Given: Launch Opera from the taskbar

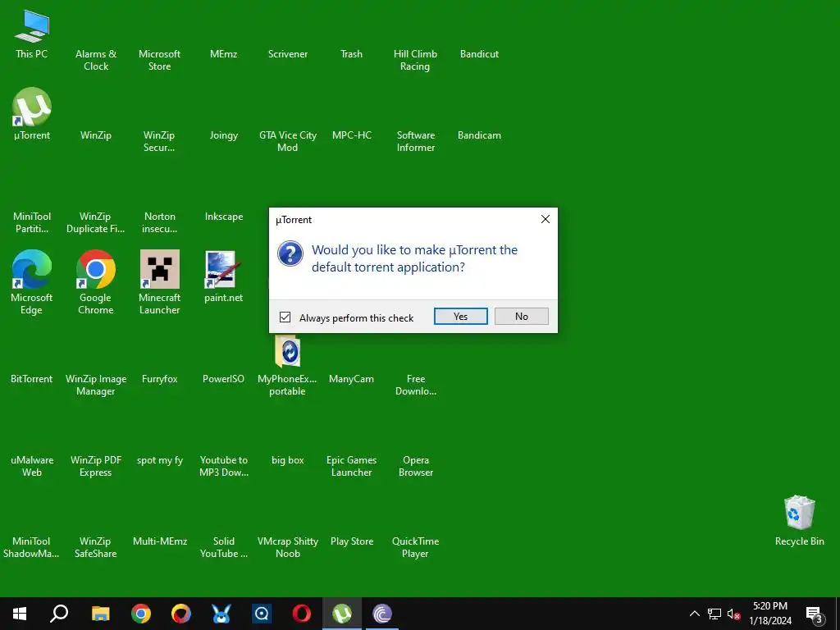Looking at the screenshot, I should [x=302, y=614].
